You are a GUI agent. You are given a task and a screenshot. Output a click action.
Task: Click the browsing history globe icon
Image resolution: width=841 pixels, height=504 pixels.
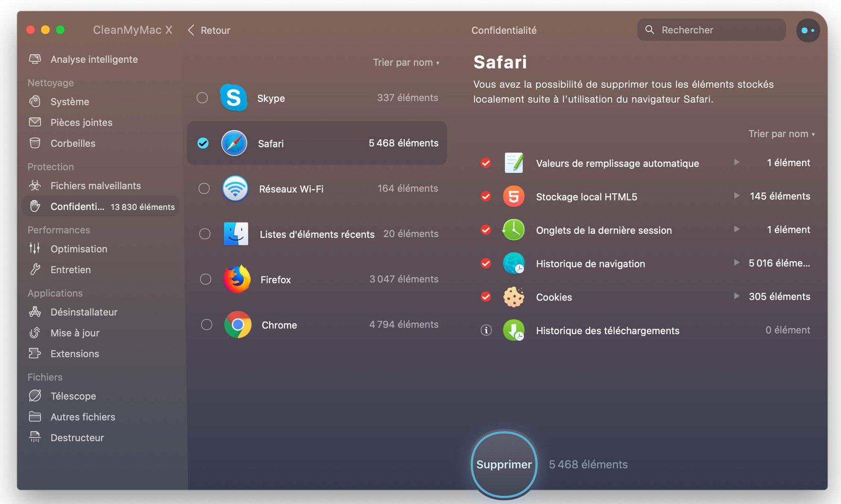click(x=514, y=263)
